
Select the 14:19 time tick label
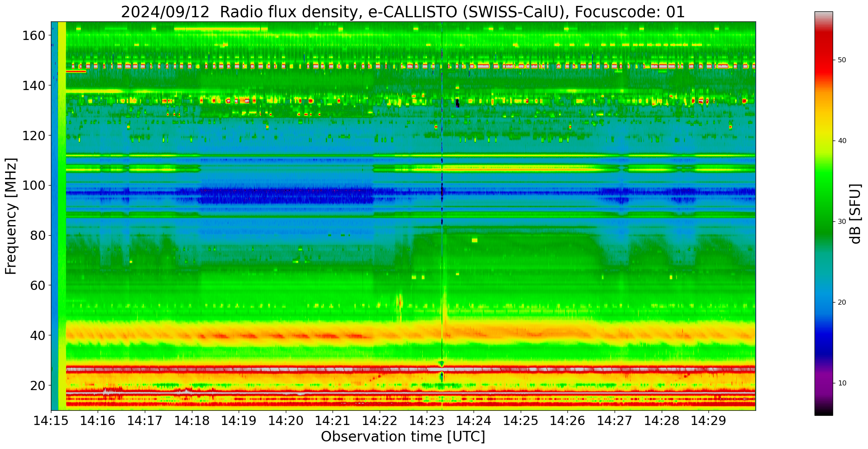[239, 420]
